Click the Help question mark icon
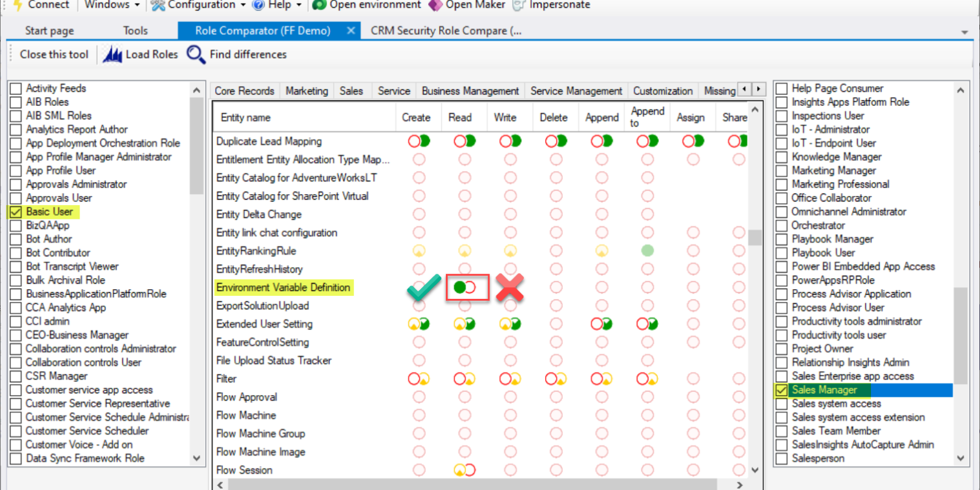Screen dimensions: 980x490 point(258,5)
